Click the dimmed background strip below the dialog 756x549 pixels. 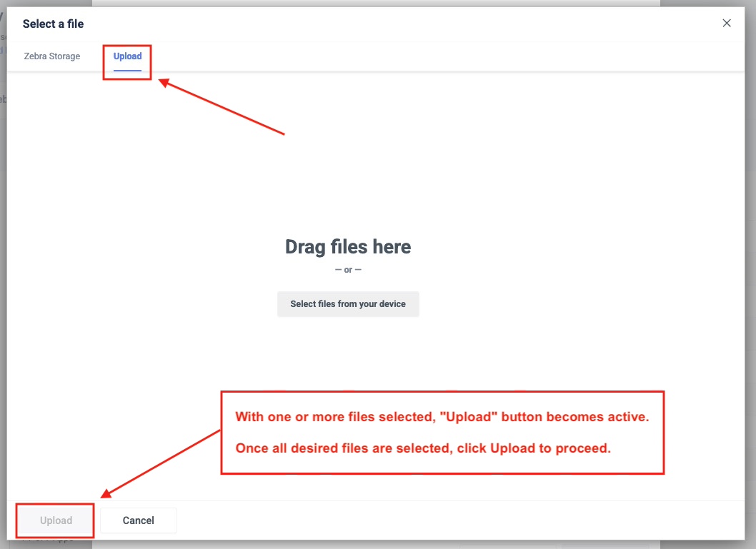point(357,544)
